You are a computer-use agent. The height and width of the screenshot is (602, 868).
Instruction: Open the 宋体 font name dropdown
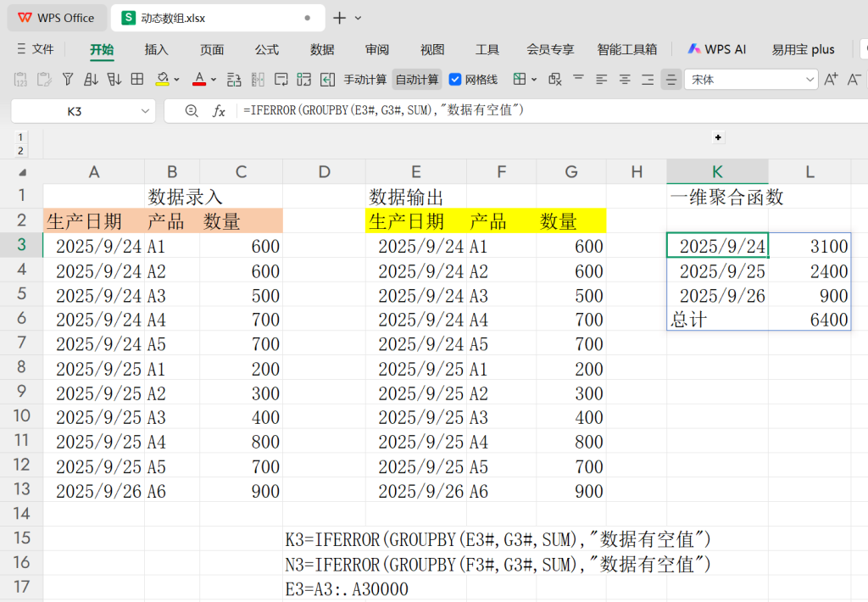(x=810, y=80)
